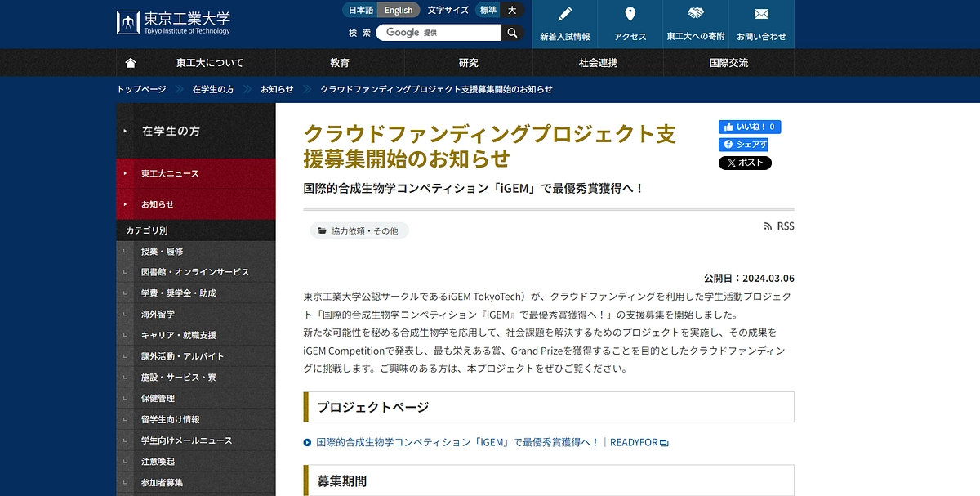Click the handshake donation icon
Screen dimensions: 980x496
pyautogui.click(x=695, y=14)
